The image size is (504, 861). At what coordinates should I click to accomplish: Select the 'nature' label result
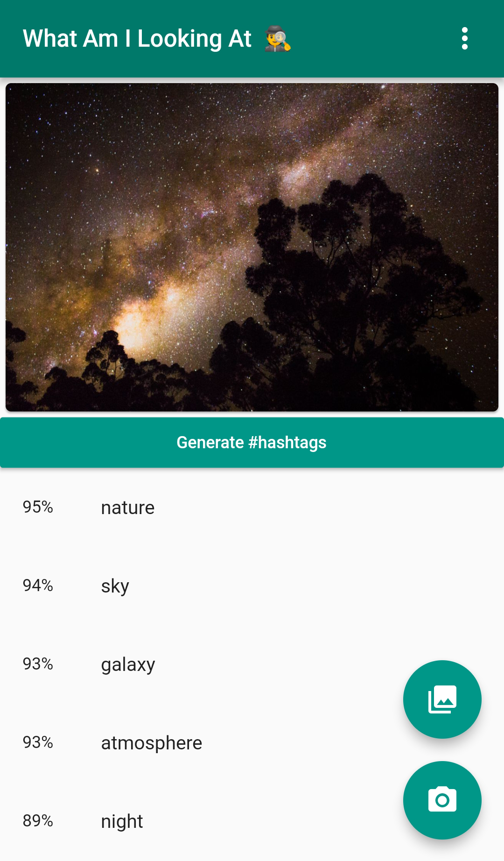[x=128, y=508]
